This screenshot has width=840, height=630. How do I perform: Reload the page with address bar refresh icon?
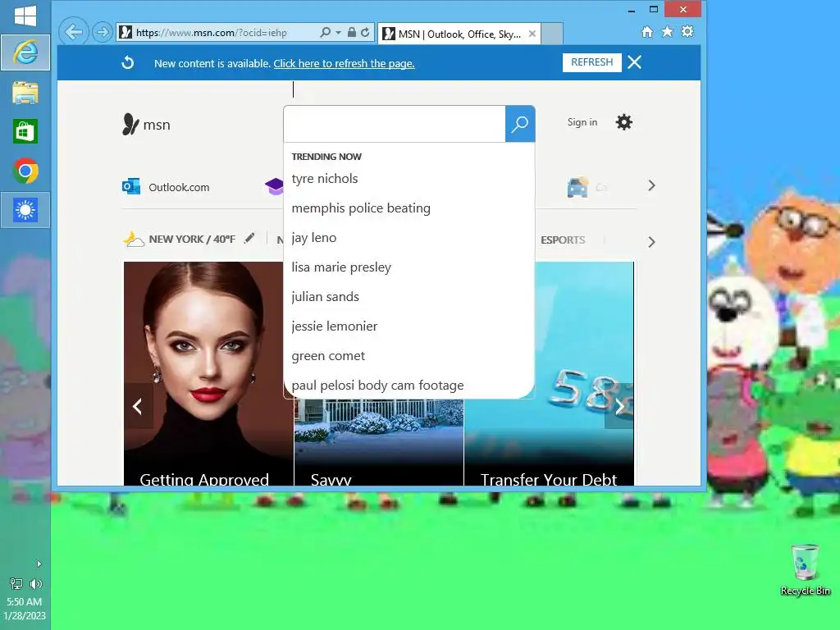pyautogui.click(x=365, y=32)
